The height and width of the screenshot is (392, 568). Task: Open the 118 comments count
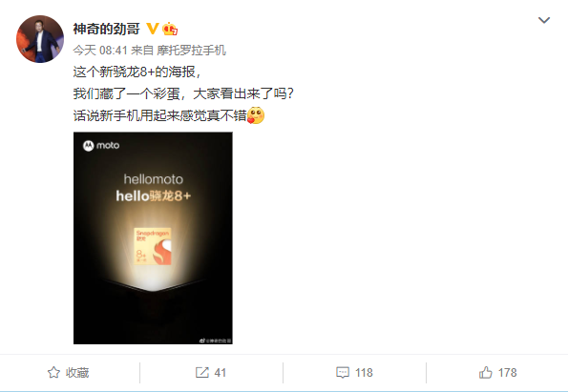coord(364,373)
